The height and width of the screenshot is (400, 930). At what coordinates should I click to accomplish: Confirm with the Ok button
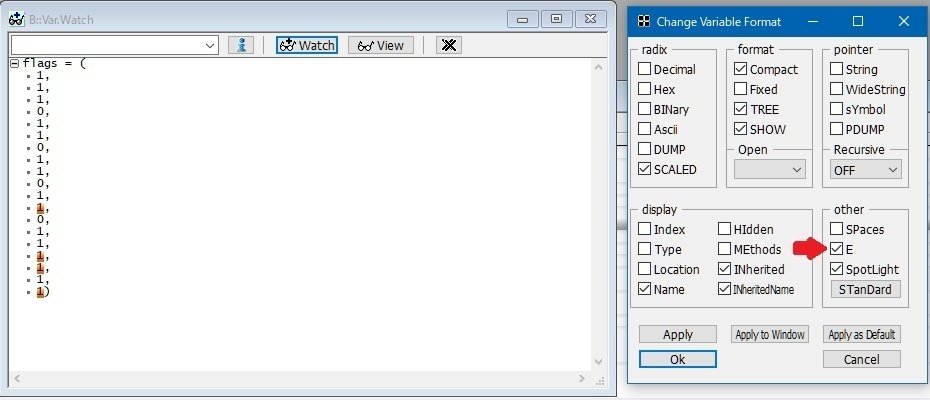point(677,359)
